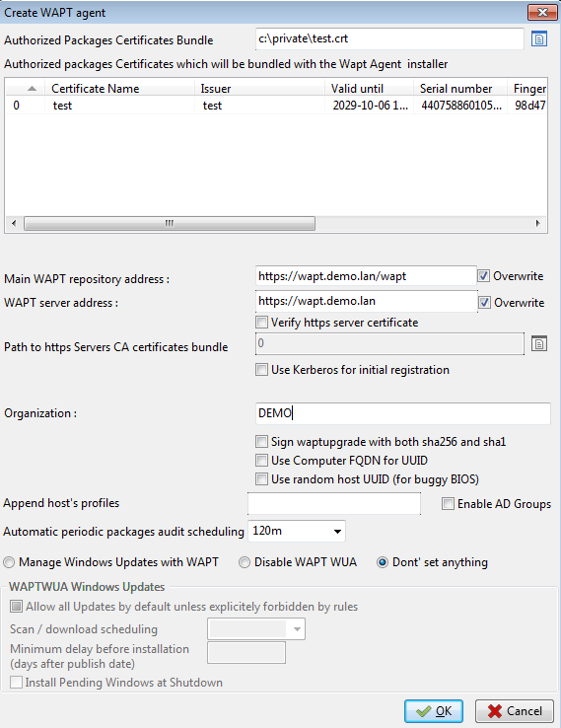Click the Minimum delay before installation field

[246, 653]
